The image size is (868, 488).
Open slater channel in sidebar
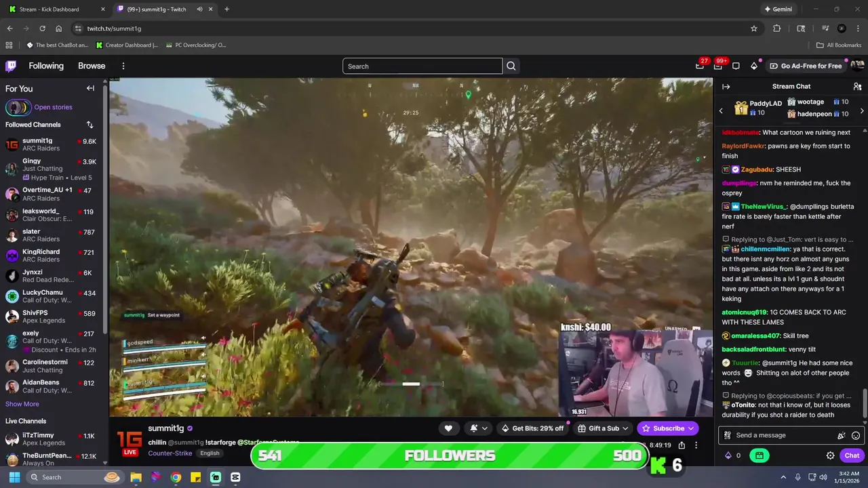53,235
